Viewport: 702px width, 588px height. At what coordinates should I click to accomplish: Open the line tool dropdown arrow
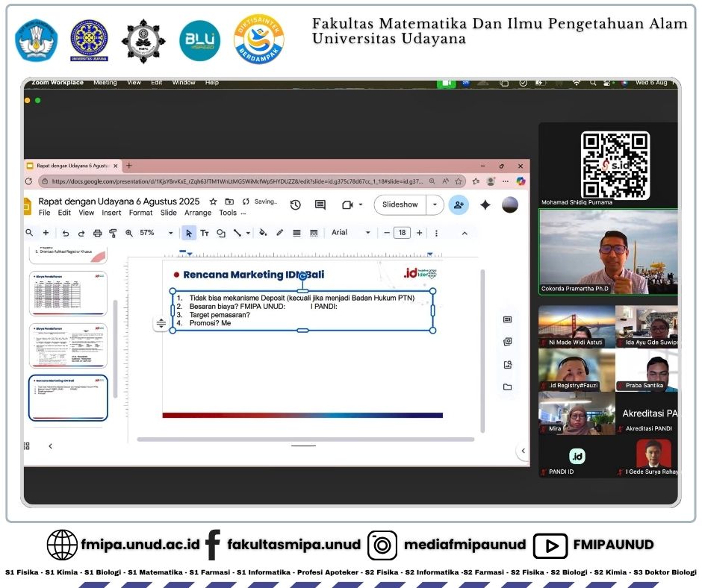pos(248,233)
